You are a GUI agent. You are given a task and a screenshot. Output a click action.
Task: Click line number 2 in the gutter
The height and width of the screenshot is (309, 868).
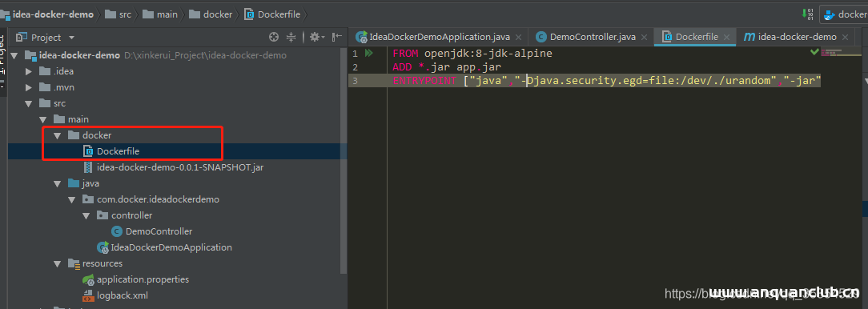coord(355,67)
